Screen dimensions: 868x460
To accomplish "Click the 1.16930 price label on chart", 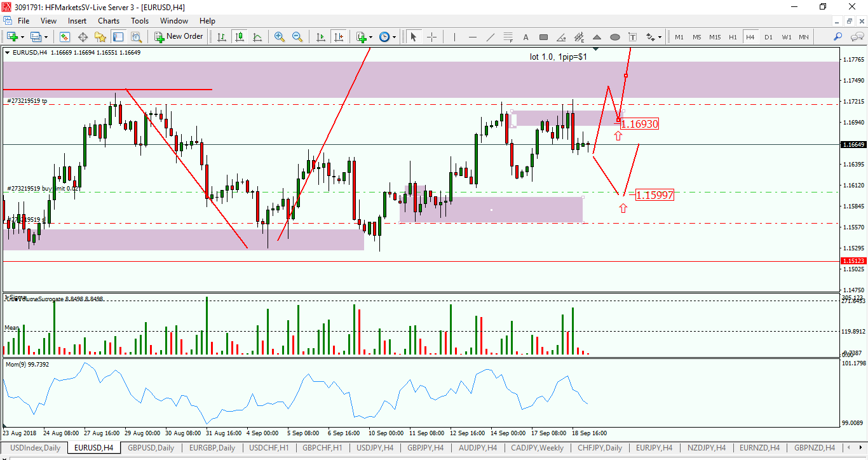I will 639,124.
